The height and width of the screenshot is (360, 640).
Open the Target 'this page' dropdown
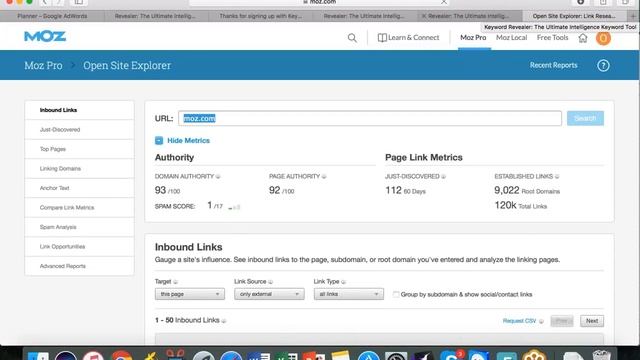pos(189,294)
